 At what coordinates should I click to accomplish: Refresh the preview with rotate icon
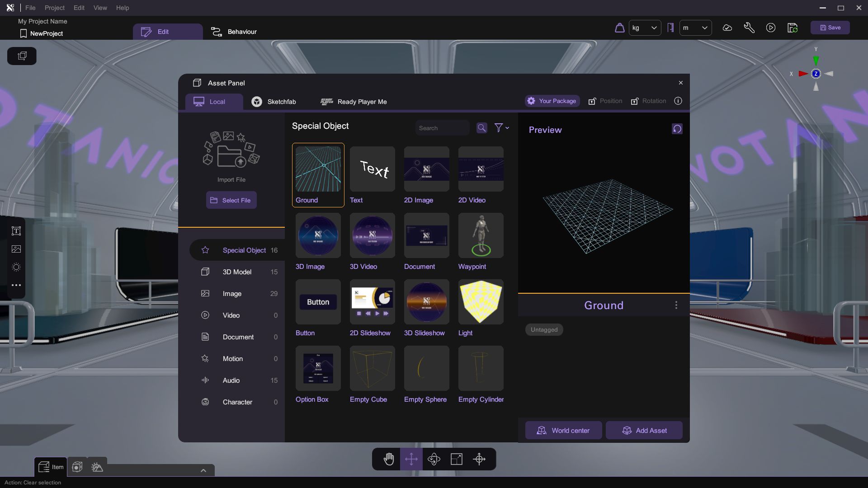click(x=677, y=129)
